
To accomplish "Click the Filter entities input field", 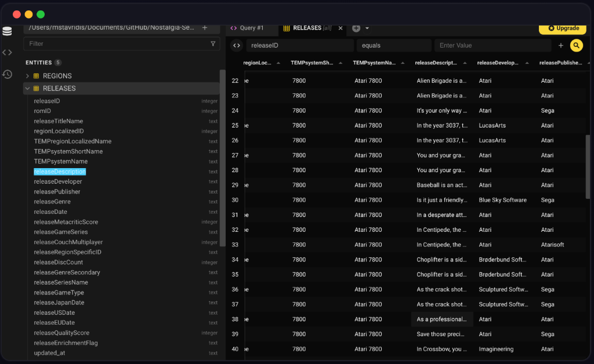I will point(118,44).
